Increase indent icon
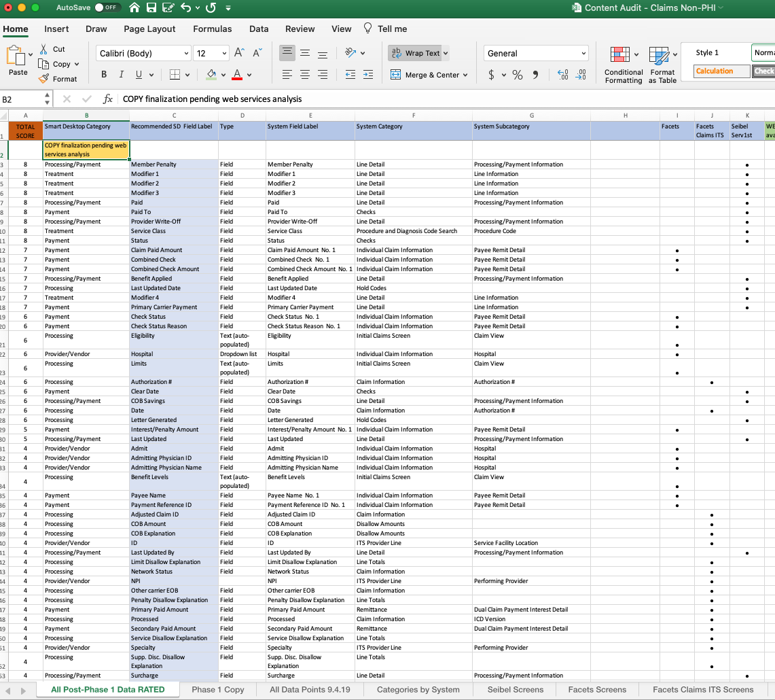Image resolution: width=775 pixels, height=700 pixels. pyautogui.click(x=368, y=74)
